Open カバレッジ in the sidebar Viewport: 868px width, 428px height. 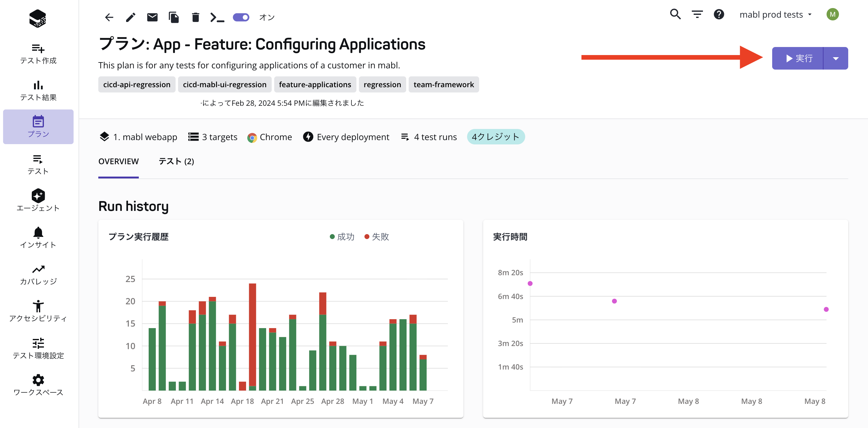point(38,275)
